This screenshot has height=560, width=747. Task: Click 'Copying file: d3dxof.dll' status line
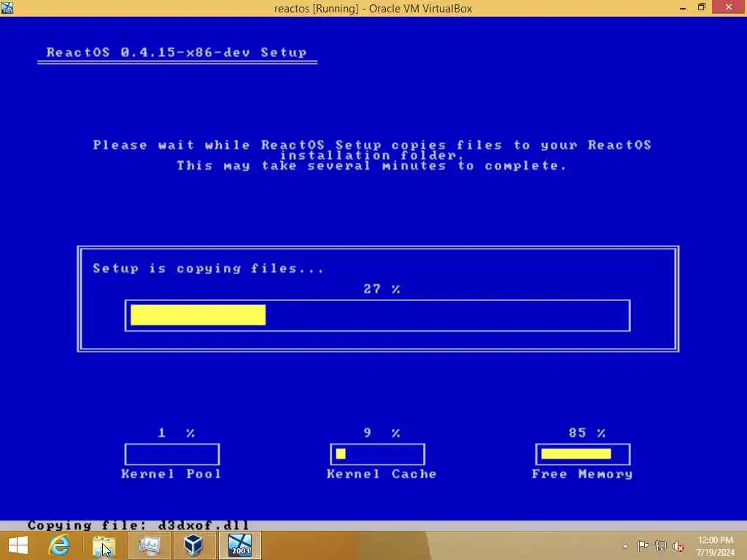138,525
